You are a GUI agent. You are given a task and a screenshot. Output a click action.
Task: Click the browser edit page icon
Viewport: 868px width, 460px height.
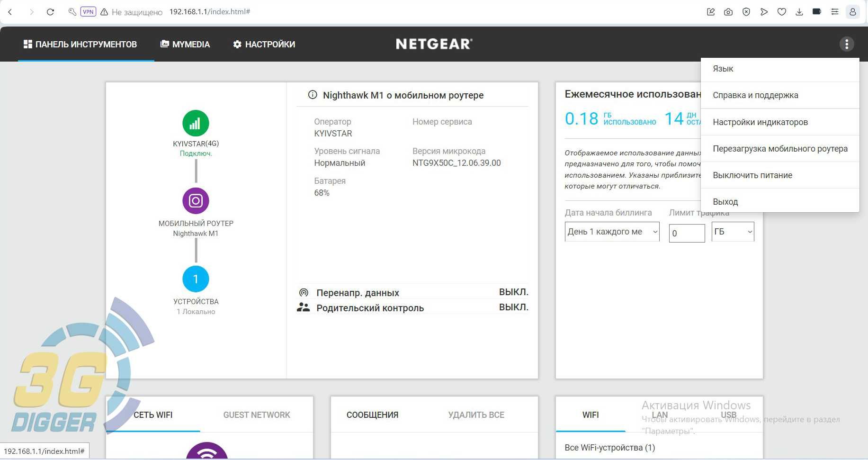pos(711,12)
